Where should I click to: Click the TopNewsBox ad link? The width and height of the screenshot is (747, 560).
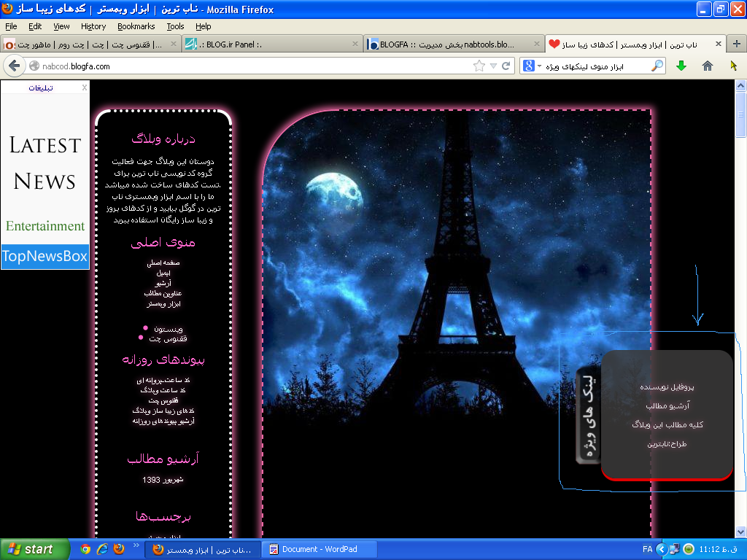[44, 256]
